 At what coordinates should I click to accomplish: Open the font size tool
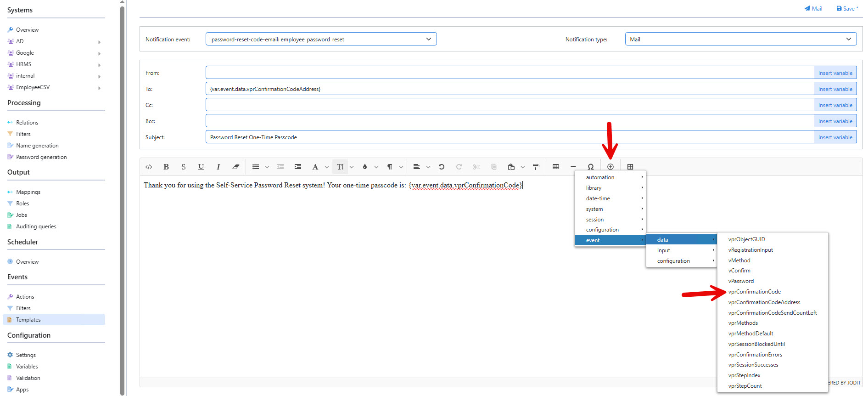340,167
